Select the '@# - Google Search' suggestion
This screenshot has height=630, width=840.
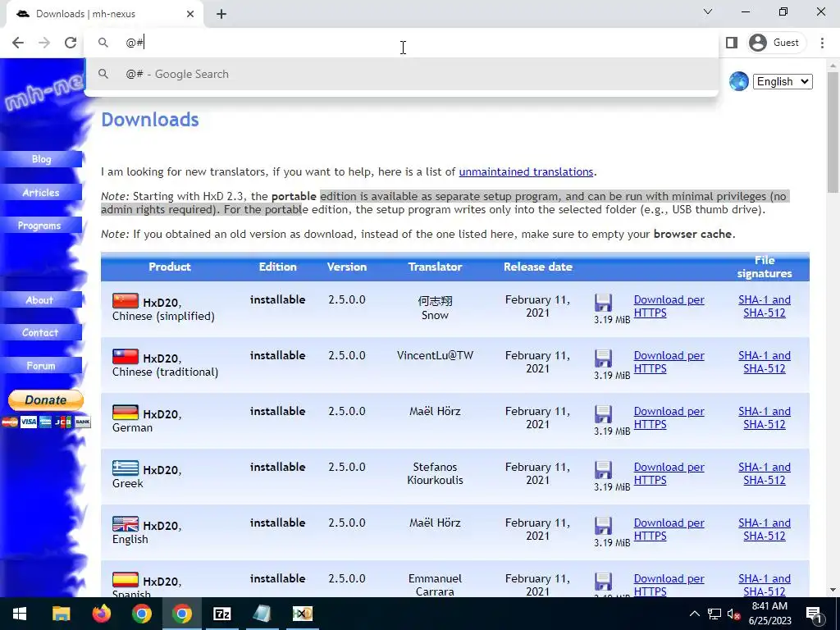point(400,74)
